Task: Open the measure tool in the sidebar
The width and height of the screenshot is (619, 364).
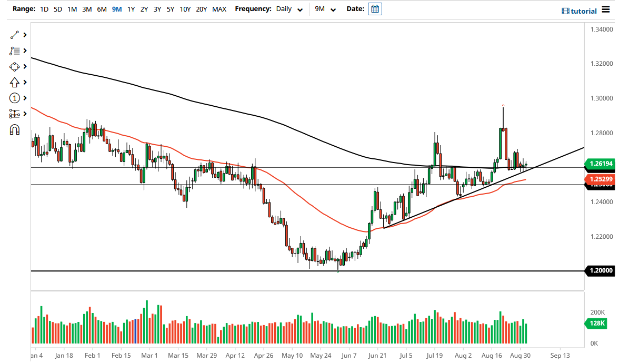Action: tap(15, 114)
